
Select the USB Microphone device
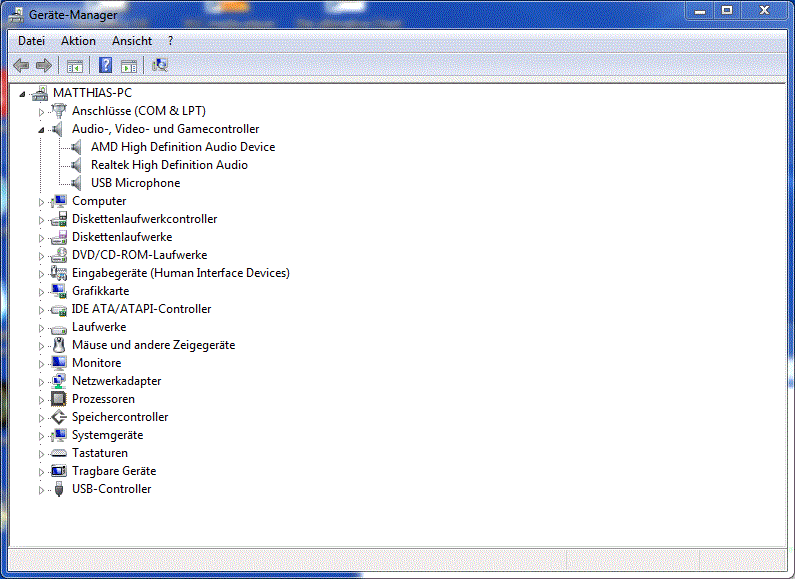[x=135, y=183]
